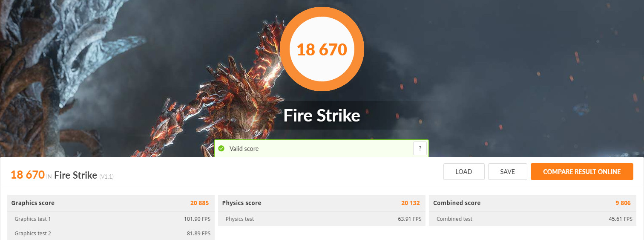The width and height of the screenshot is (644, 240).
Task: Select the Graphics score header
Action: click(111, 203)
